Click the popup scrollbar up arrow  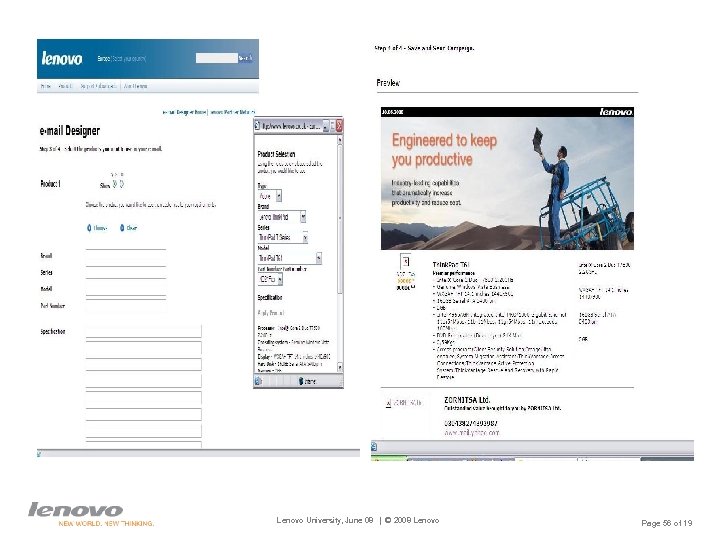pos(340,139)
